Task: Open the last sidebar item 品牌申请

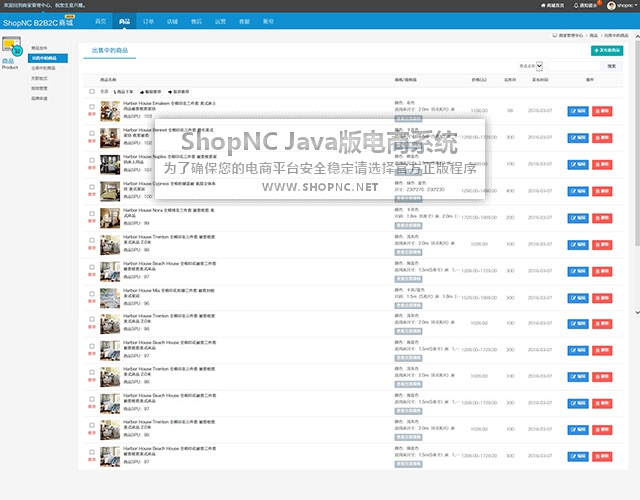Action: point(39,99)
